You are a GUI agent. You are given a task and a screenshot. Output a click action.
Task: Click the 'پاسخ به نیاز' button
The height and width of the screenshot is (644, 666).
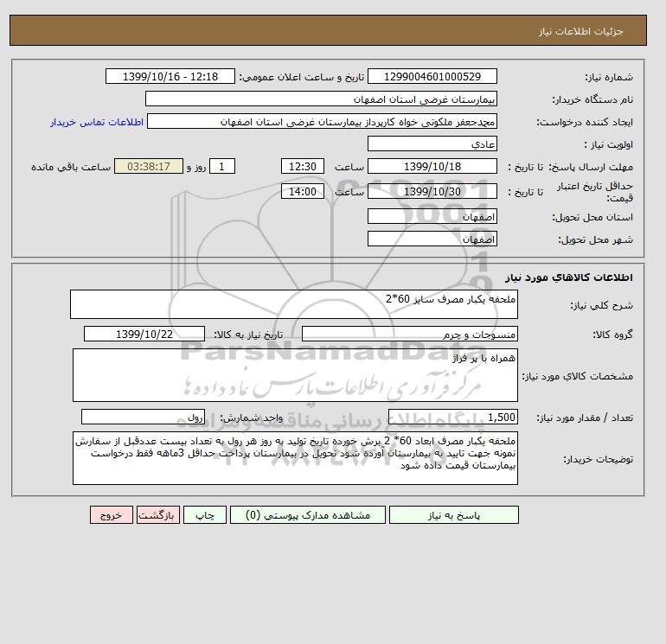(453, 514)
